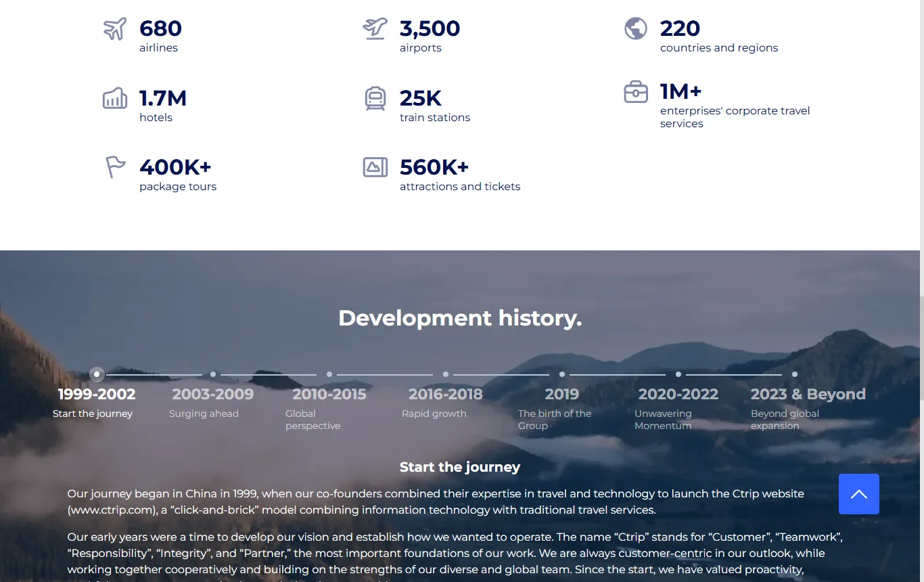
Task: Click the airplane icon beside 680 airlines
Action: tap(115, 29)
